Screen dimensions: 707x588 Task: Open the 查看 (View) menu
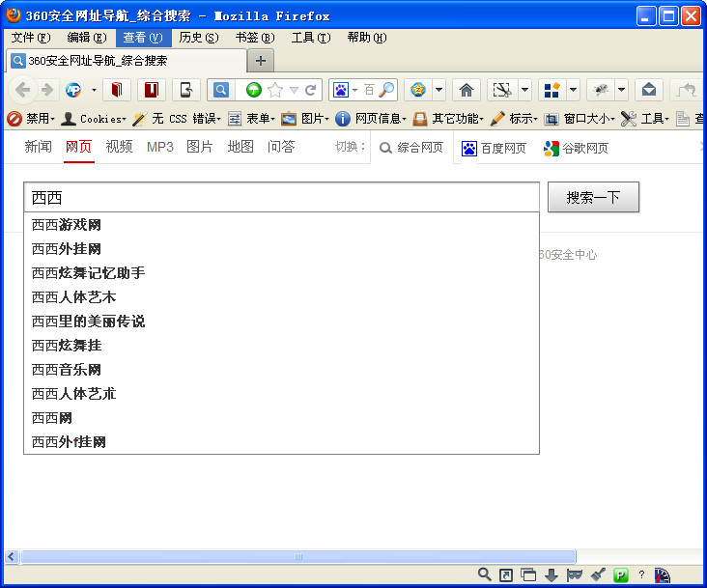click(x=143, y=38)
